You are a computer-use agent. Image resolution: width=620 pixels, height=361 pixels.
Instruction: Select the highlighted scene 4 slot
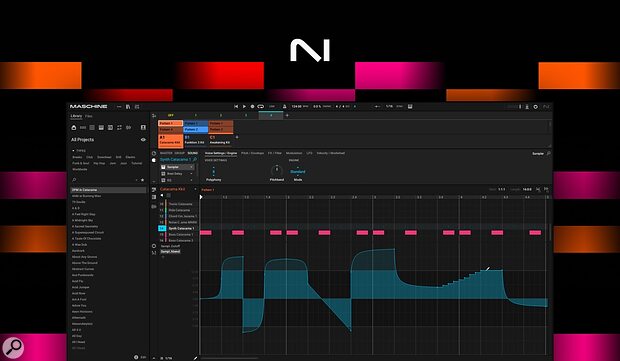coord(271,115)
